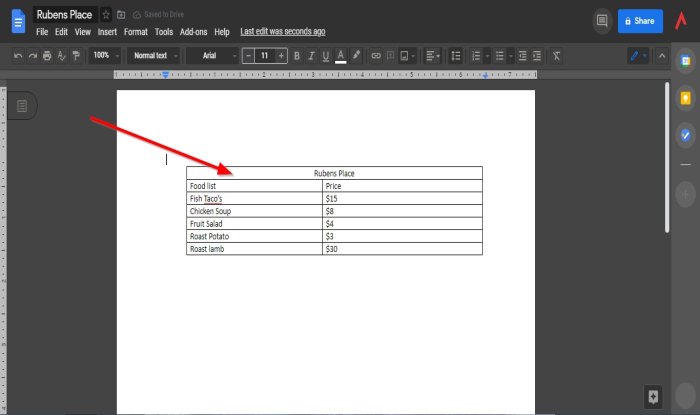The width and height of the screenshot is (700, 415).
Task: Click the Explore button at bottom right
Action: [653, 397]
